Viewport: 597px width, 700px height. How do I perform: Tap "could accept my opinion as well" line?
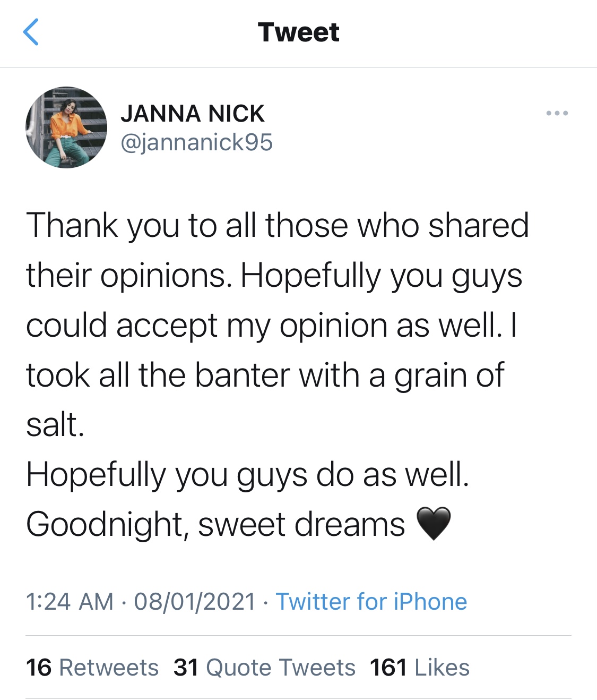(x=264, y=325)
